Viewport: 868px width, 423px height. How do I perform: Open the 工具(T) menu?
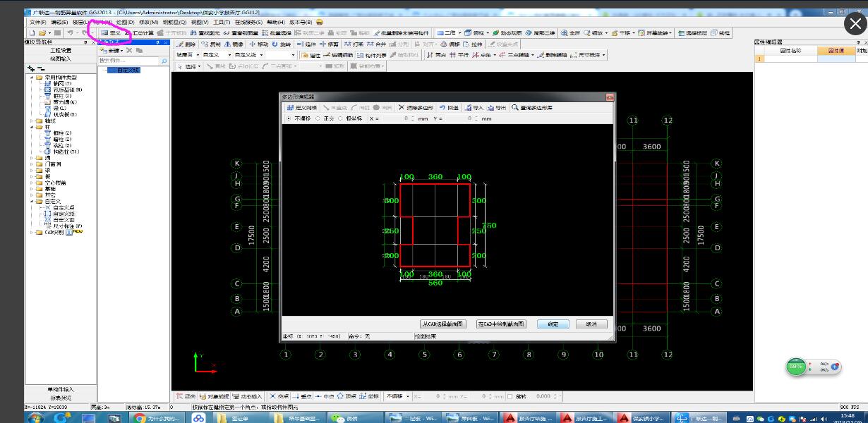pos(222,23)
